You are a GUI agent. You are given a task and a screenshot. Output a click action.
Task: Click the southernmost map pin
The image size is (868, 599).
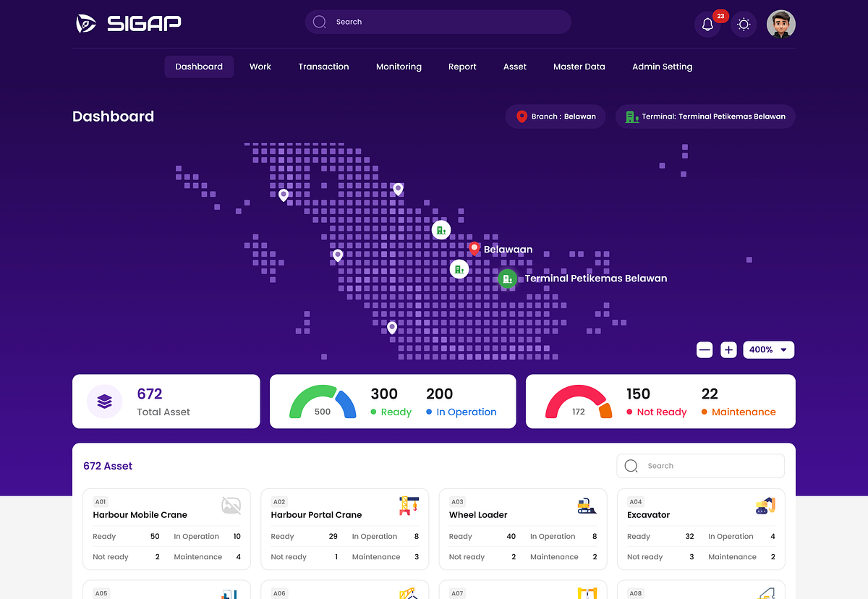(x=392, y=328)
